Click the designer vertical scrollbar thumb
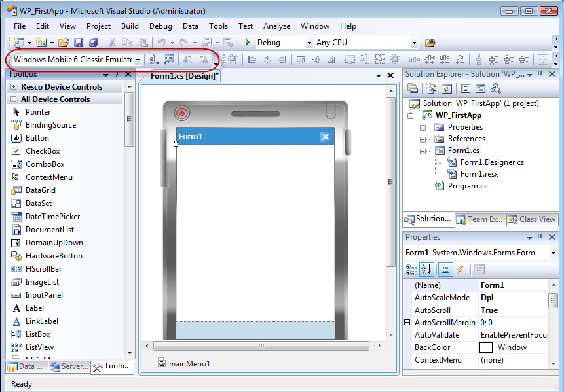564x392 pixels. point(390,181)
